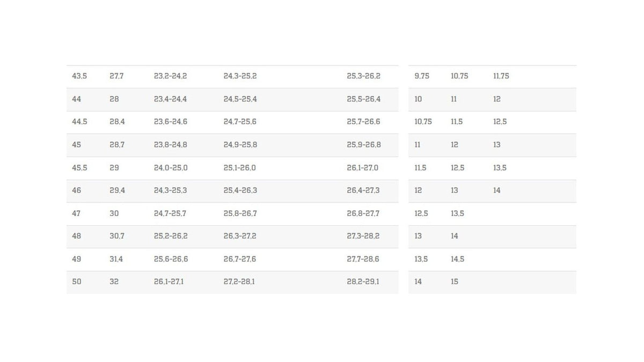644x362 pixels.
Task: Select the 50 size row label
Action: [77, 282]
